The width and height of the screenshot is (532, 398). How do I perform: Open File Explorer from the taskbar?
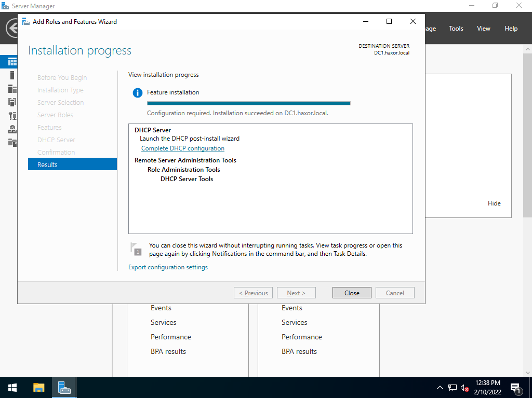(x=38, y=388)
